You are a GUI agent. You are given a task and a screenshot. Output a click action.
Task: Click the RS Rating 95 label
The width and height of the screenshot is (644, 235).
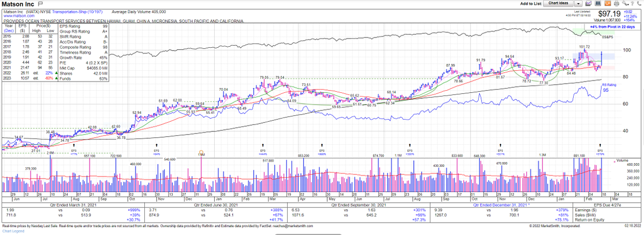tap(609, 88)
